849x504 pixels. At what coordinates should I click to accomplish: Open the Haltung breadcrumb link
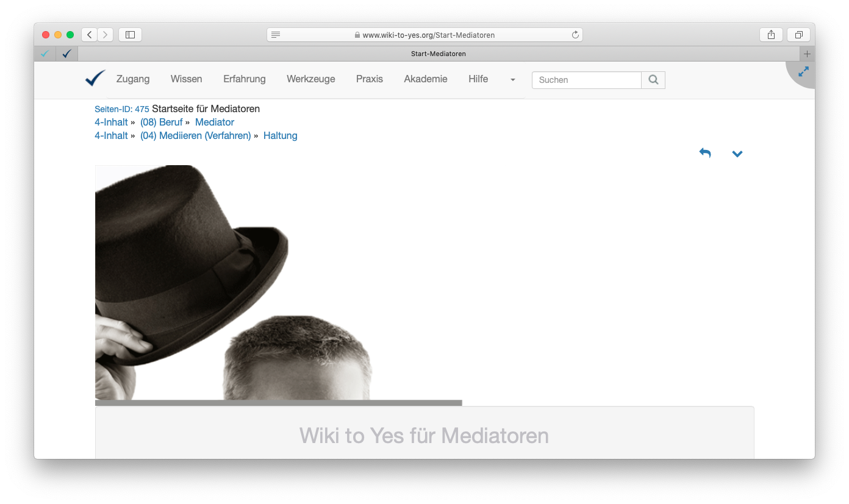point(280,136)
